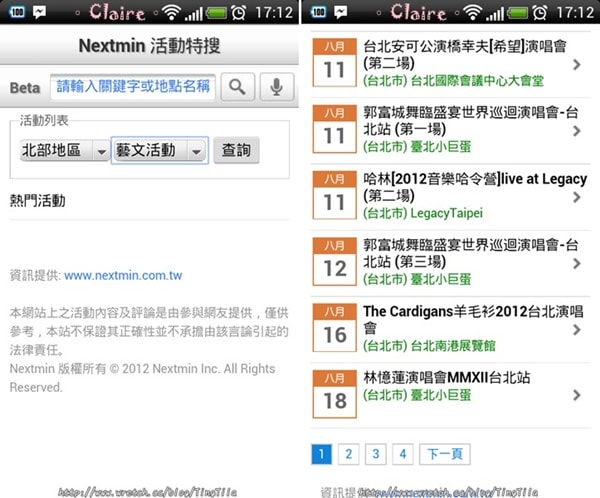
Task: Open the www.nextmin.com.tw link
Action: click(x=123, y=275)
